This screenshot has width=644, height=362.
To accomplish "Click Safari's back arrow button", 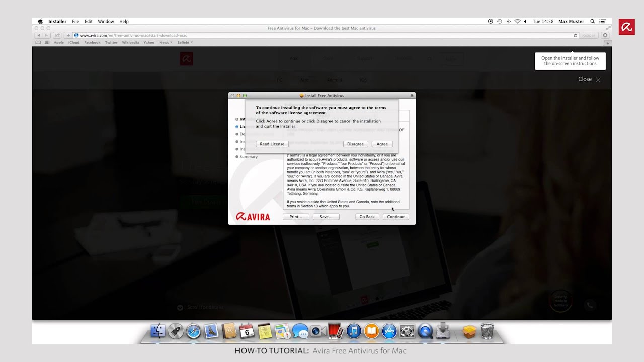I will coord(38,35).
